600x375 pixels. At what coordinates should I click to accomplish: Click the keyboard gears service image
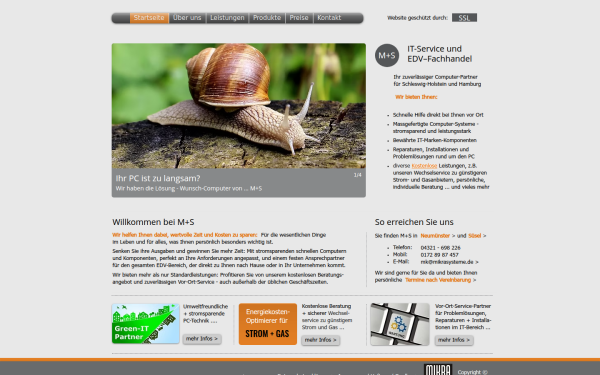(400, 324)
